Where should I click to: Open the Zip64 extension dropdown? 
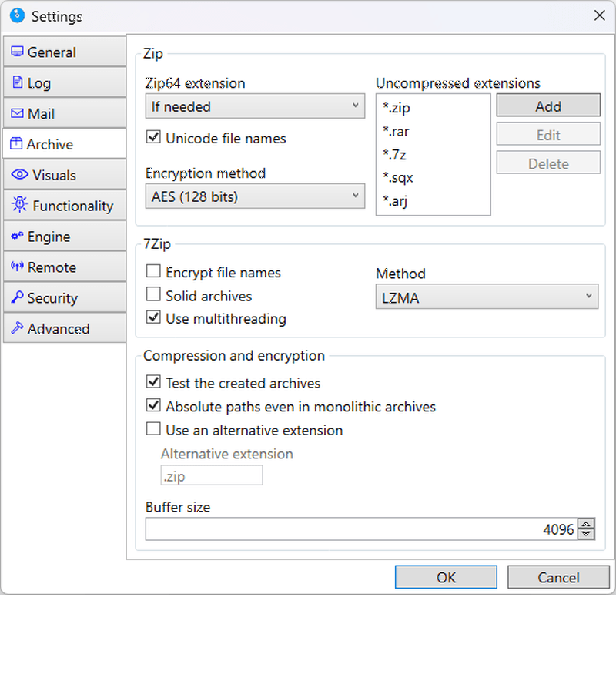pos(255,106)
